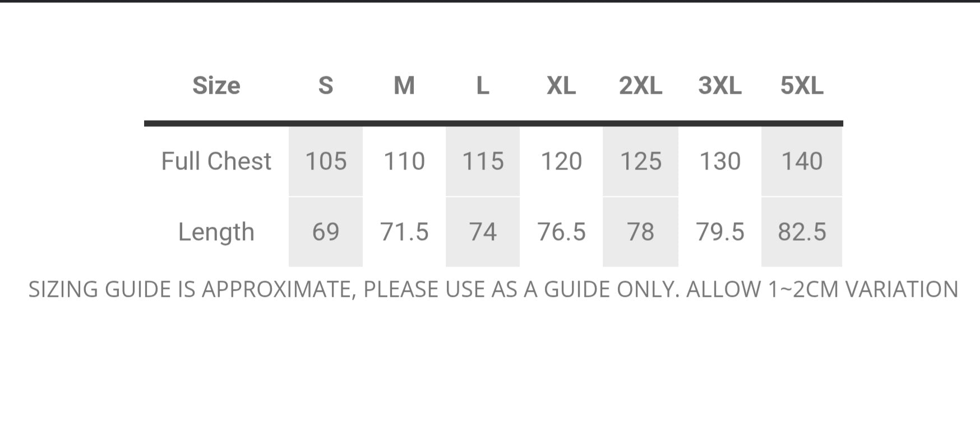Viewport: 980px width, 436px height.
Task: Select the M size header
Action: [404, 86]
